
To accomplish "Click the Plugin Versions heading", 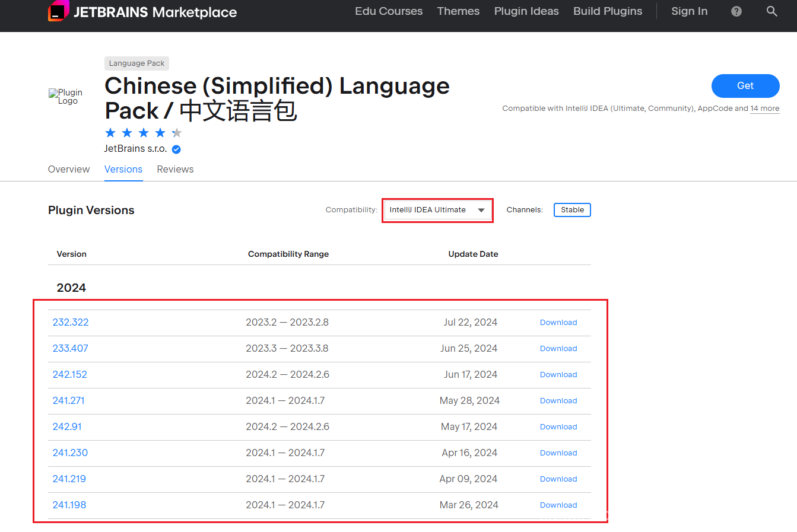I will pyautogui.click(x=91, y=211).
